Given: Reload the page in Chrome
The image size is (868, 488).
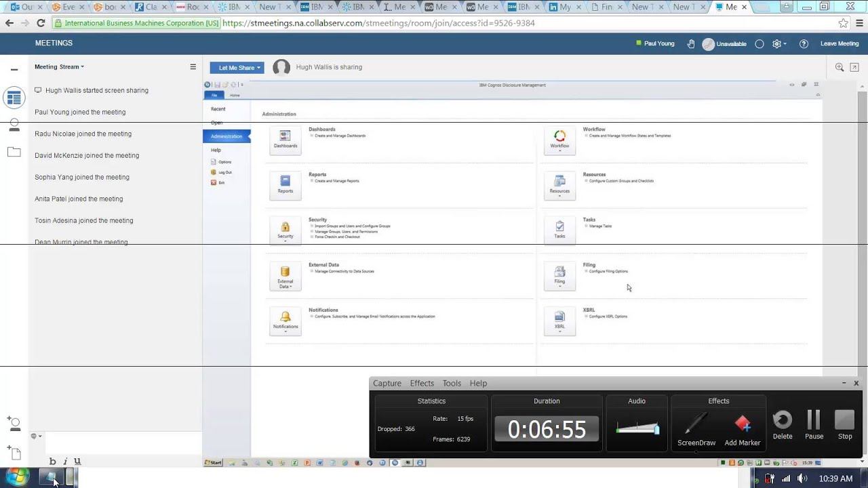Looking at the screenshot, I should coord(41,23).
